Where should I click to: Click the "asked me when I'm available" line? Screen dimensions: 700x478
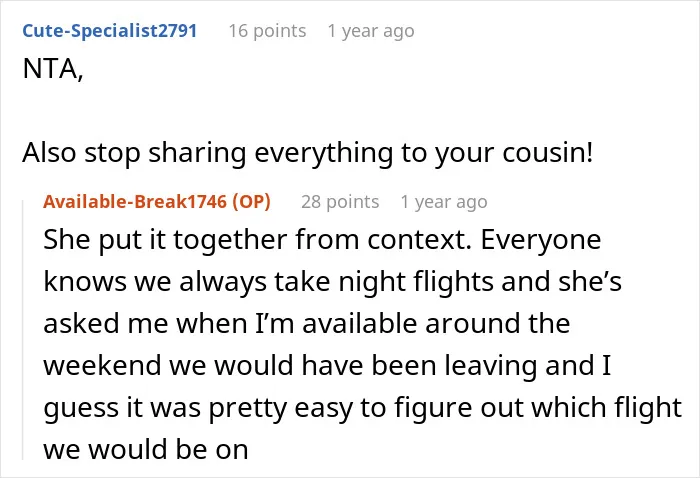[307, 324]
